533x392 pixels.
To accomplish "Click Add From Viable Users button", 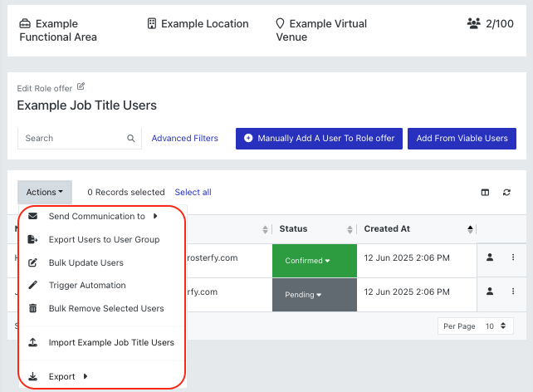I will [x=462, y=139].
